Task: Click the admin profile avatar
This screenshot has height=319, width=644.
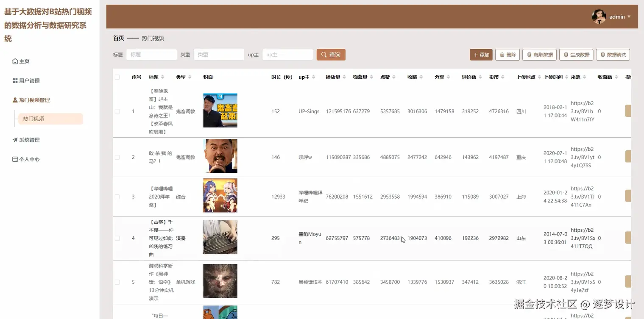Action: pyautogui.click(x=599, y=17)
